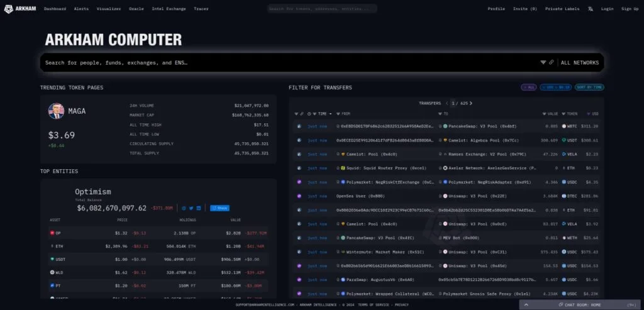This screenshot has height=310, width=644.
Task: Click the transfers page number field
Action: point(453,103)
